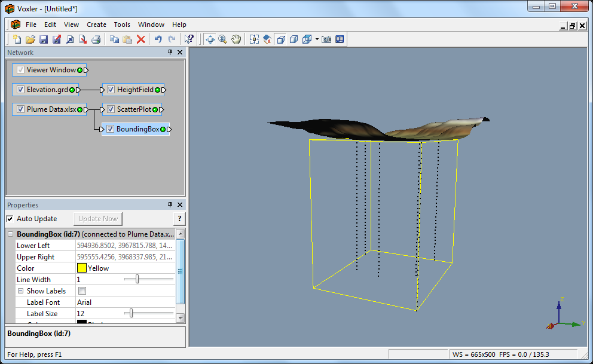Viewport: 593px width, 364px height.
Task: Toggle the Viewer Window module checkbox
Action: click(x=20, y=70)
